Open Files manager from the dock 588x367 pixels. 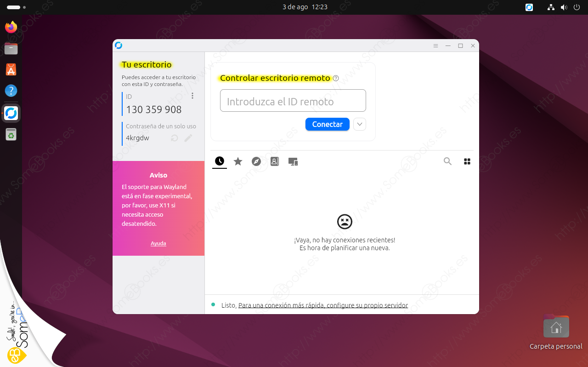pos(11,48)
